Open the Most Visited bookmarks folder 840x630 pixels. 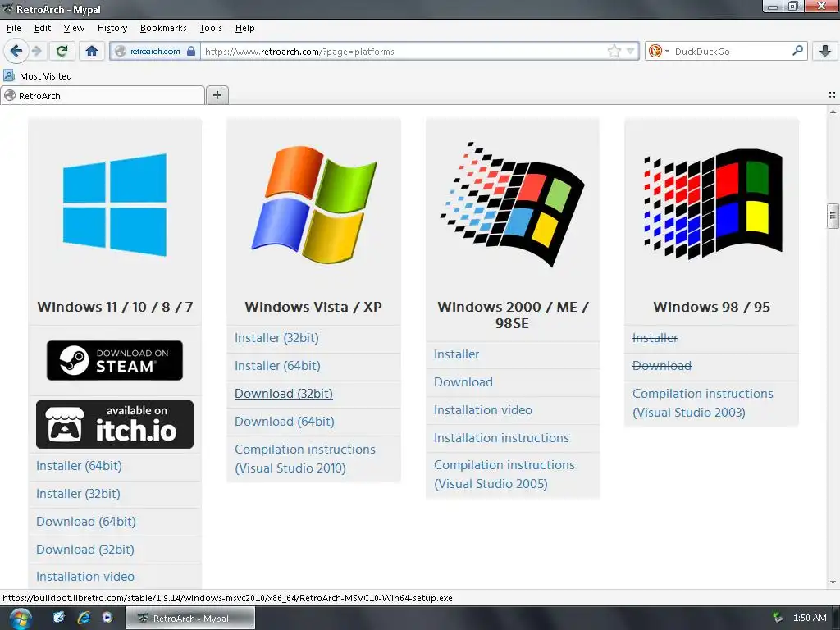pos(38,76)
